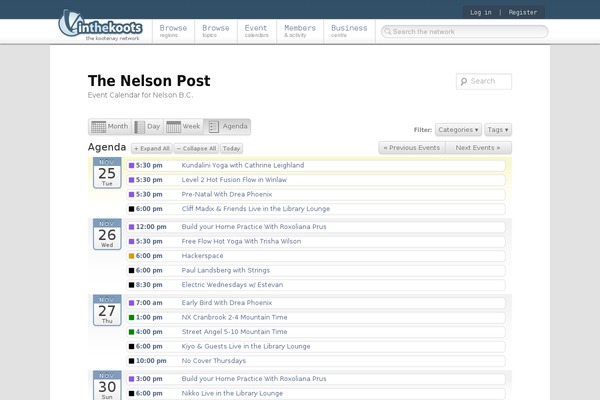The height and width of the screenshot is (400, 600).
Task: Click the Register link
Action: click(523, 13)
